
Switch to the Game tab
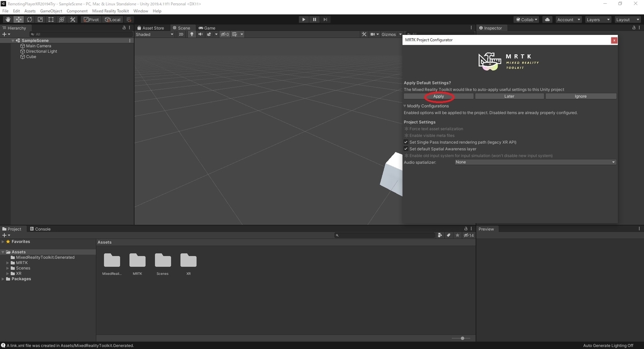click(207, 28)
